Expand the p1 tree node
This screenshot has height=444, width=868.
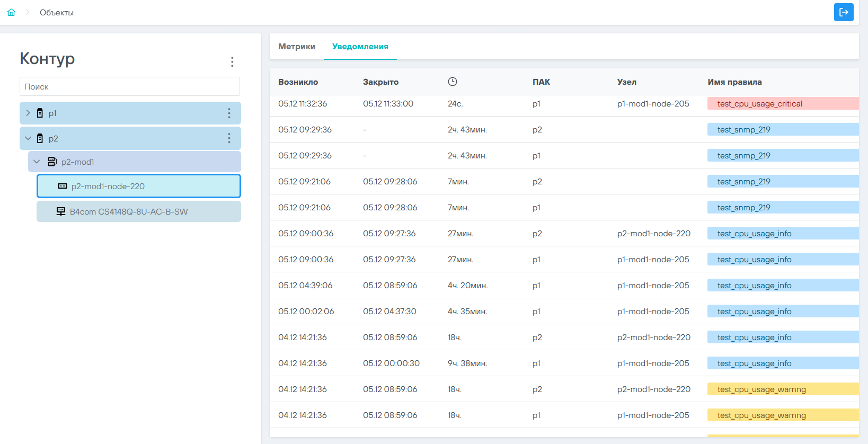pos(28,113)
